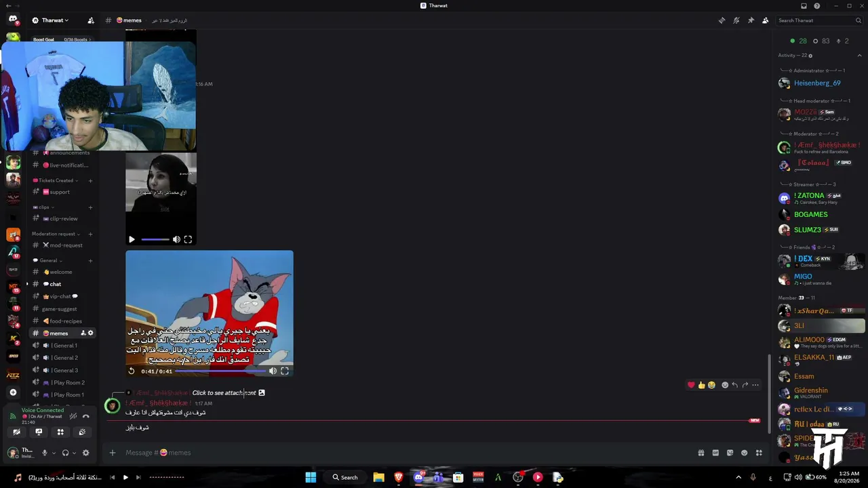The image size is (868, 488).
Task: Play the upper video with the woman
Action: [x=132, y=239]
